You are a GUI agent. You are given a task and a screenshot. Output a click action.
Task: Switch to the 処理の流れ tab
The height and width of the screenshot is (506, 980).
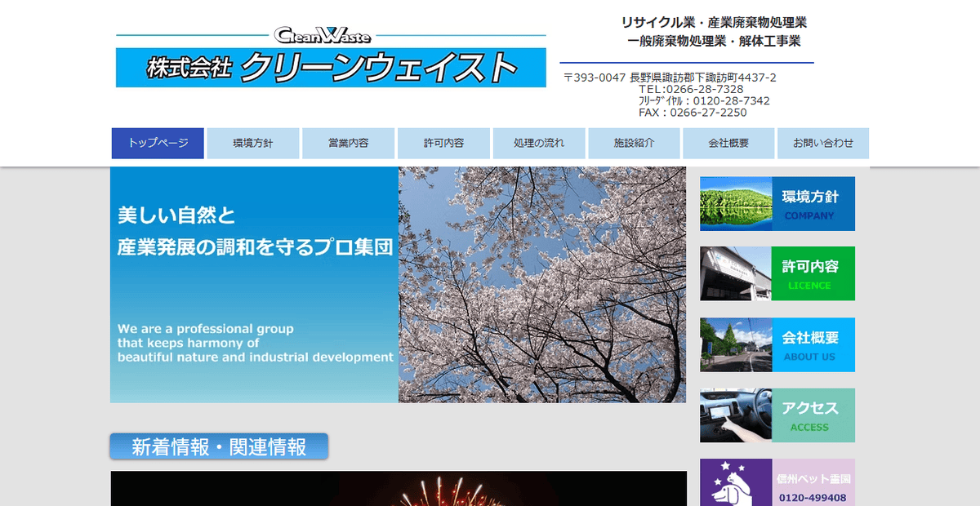coord(538,143)
